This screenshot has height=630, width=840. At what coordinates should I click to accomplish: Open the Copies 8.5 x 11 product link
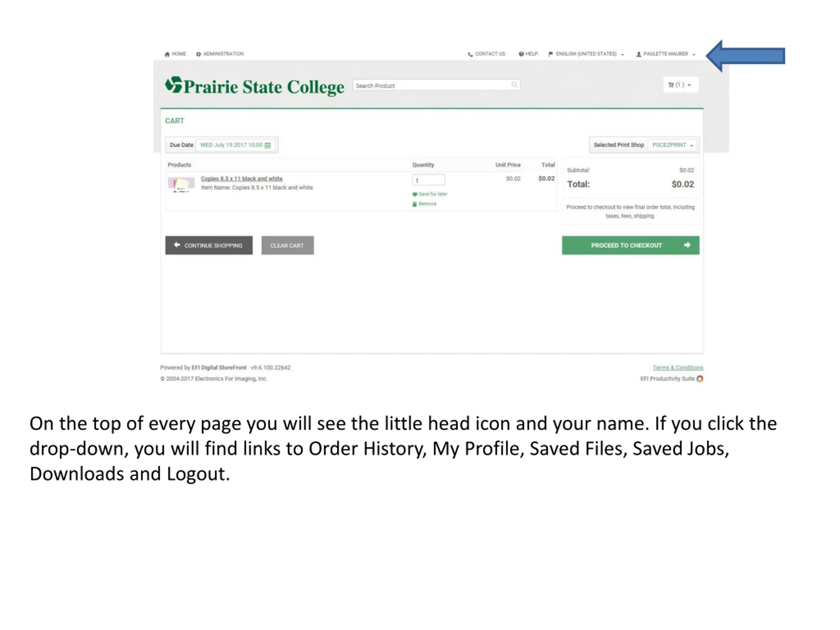[x=241, y=178]
